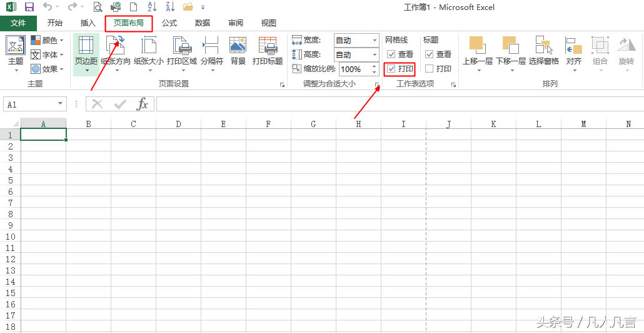Click the 背景 background icon

(x=238, y=48)
